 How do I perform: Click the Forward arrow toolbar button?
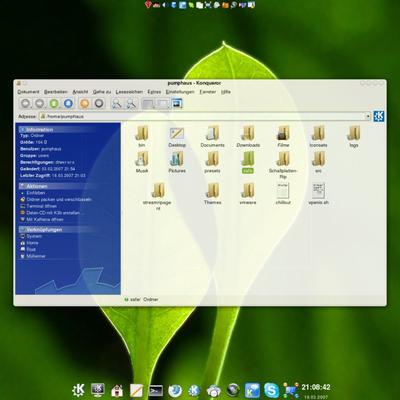pos(40,103)
